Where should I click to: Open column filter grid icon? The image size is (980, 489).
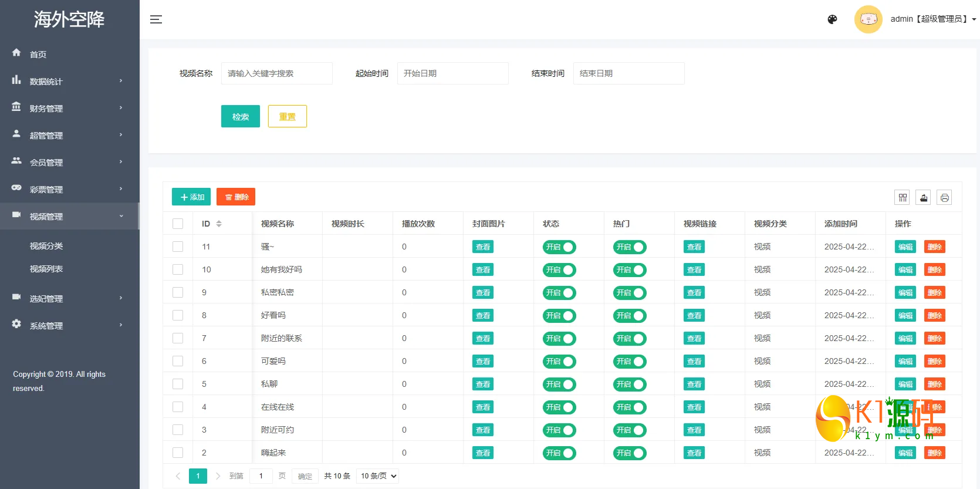(x=903, y=198)
